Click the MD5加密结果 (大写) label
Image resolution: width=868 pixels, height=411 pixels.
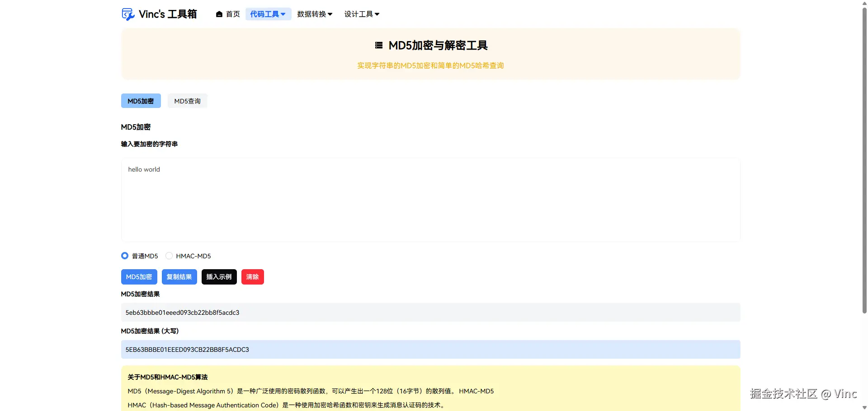pyautogui.click(x=150, y=331)
